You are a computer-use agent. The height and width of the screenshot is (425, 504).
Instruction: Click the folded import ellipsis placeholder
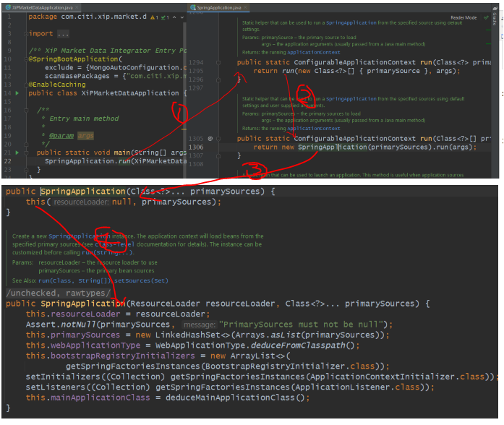click(63, 34)
